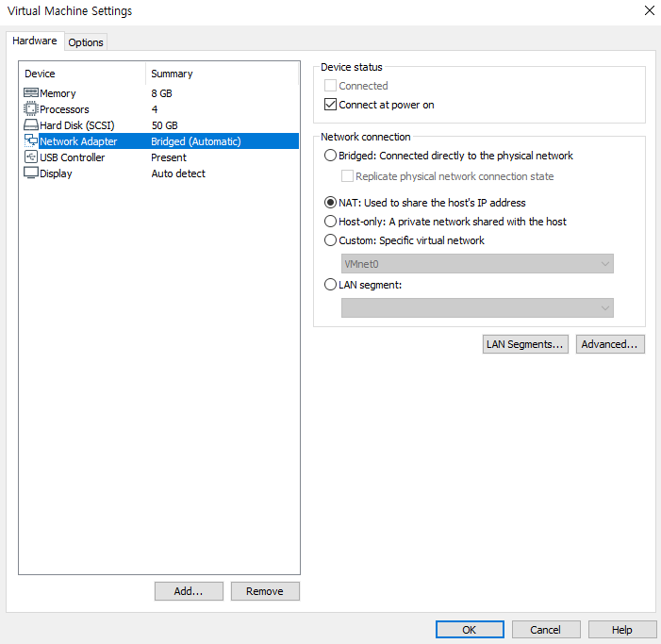Screen dimensions: 661x644
Task: Open the VMnet0 virtual network dropdown
Action: pyautogui.click(x=477, y=264)
